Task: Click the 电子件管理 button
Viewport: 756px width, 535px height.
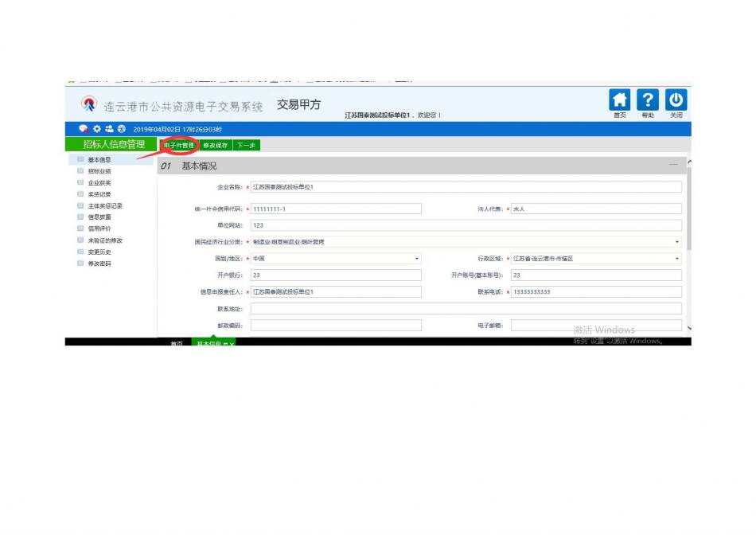Action: pos(178,146)
